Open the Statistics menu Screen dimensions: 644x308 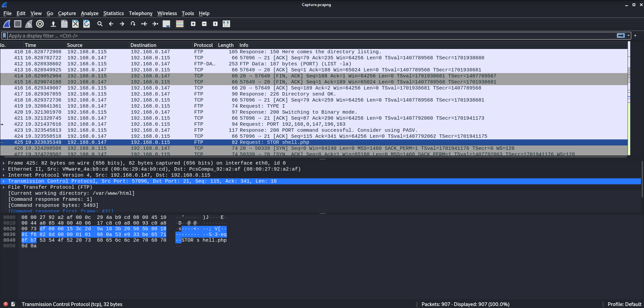click(113, 13)
